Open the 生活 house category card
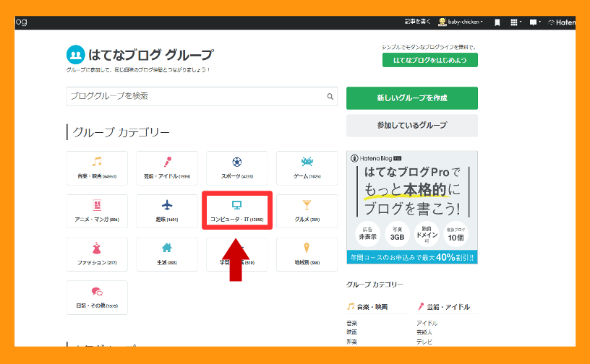Viewport: 590px width, 364px height. point(167,254)
